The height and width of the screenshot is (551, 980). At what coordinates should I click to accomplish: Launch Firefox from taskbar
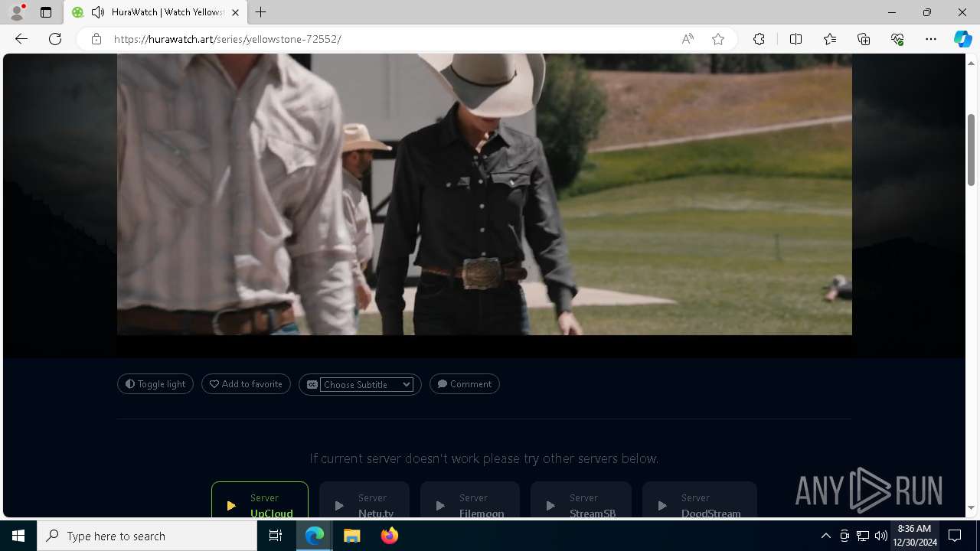pos(389,536)
